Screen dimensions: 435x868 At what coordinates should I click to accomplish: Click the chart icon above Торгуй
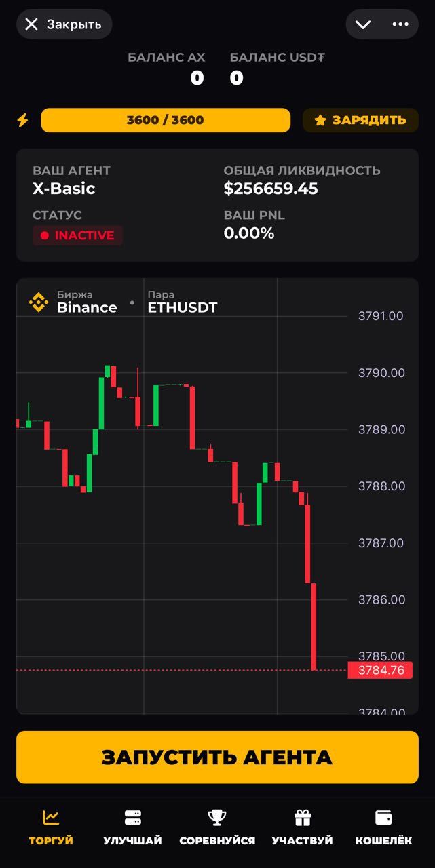(51, 818)
